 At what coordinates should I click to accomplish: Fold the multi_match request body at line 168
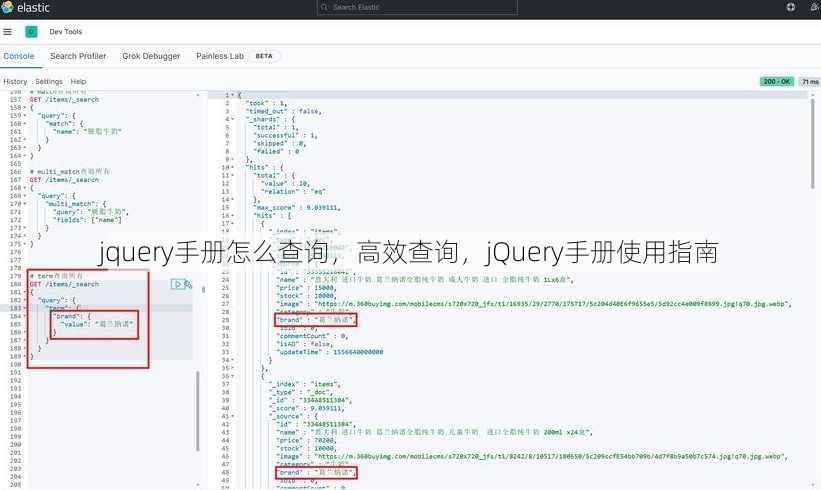25,188
